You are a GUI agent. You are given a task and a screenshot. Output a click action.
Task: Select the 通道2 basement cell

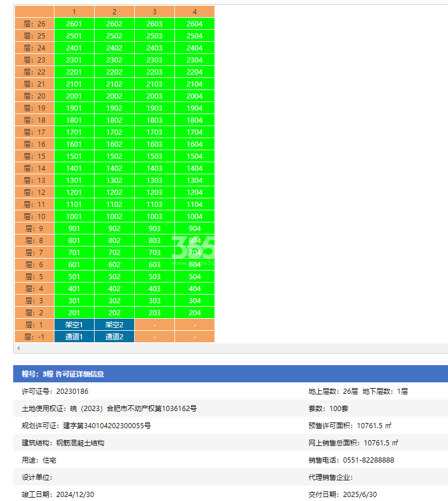coord(115,336)
